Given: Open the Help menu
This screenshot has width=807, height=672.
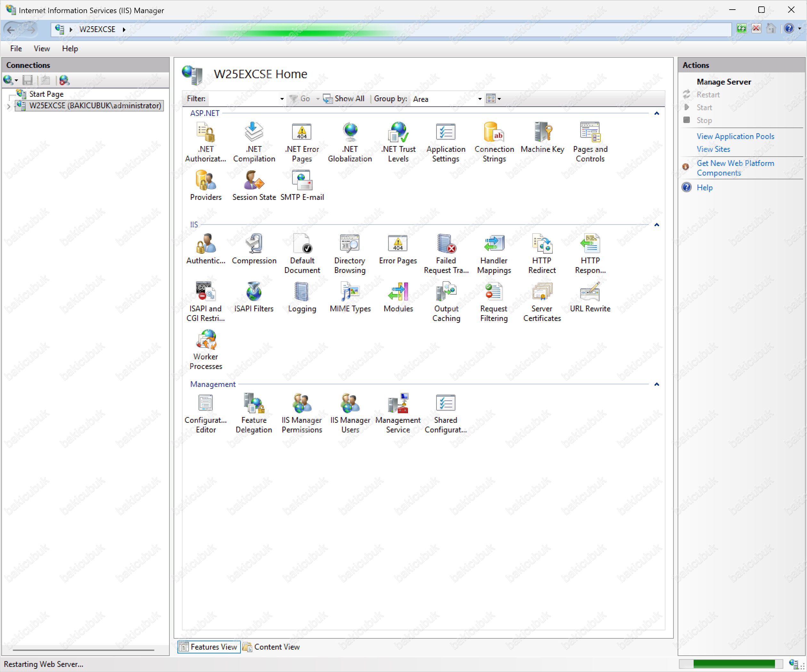Looking at the screenshot, I should (x=70, y=49).
